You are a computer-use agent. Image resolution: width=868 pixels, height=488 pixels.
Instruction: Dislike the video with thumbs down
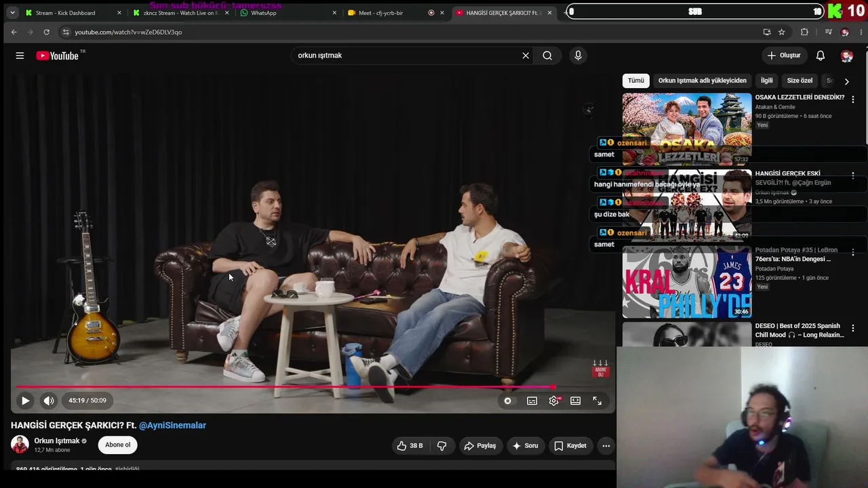pyautogui.click(x=441, y=445)
